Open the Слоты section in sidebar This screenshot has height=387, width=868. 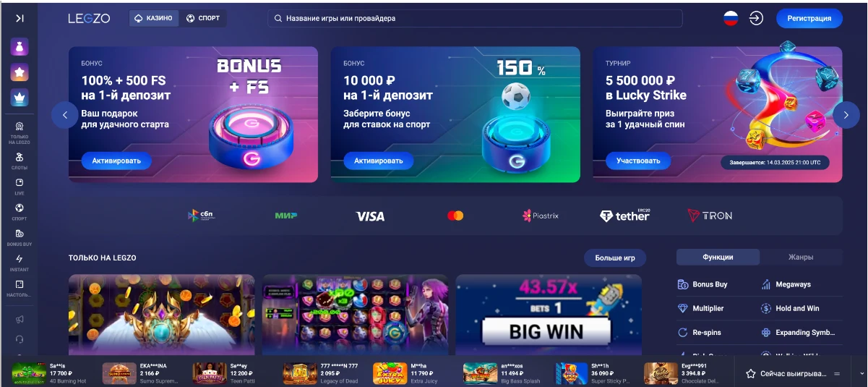coord(20,161)
